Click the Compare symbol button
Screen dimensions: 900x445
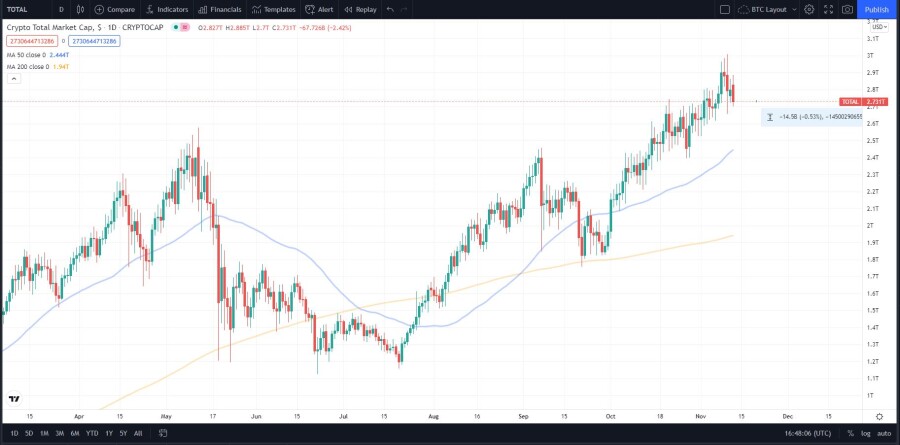[115, 9]
